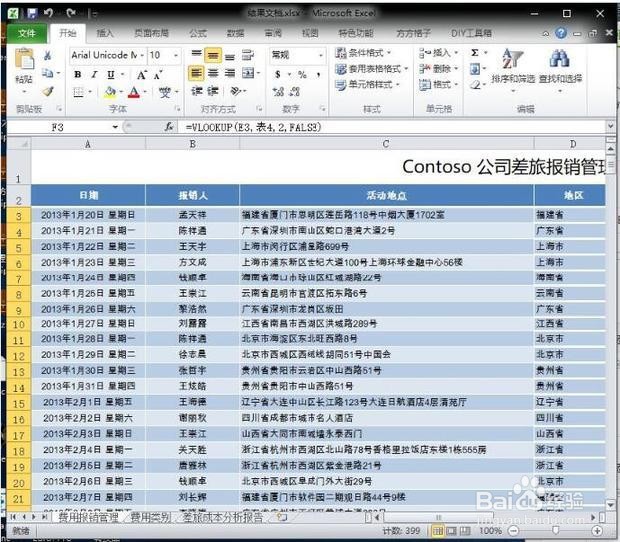Open the Arial Unicode font name dropdown

(x=142, y=55)
